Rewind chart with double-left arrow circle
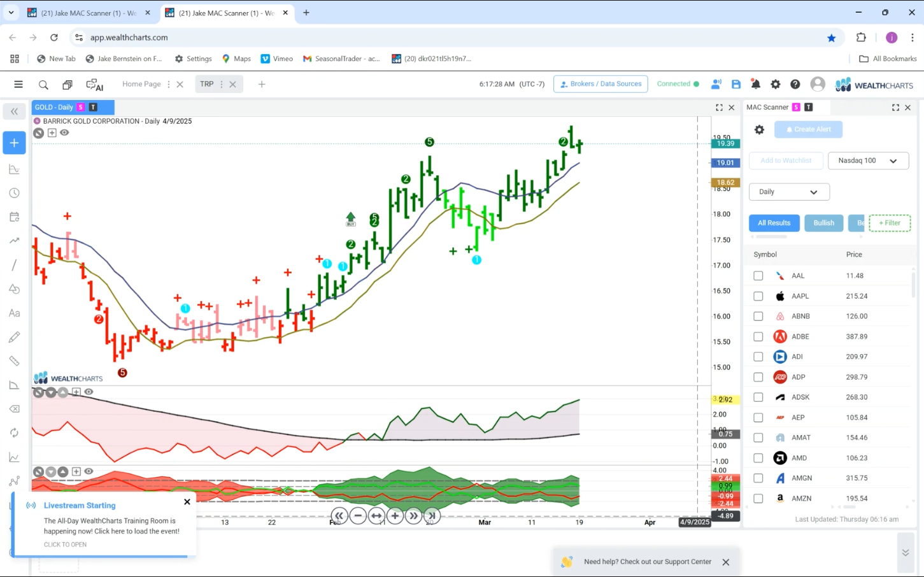 (x=339, y=516)
